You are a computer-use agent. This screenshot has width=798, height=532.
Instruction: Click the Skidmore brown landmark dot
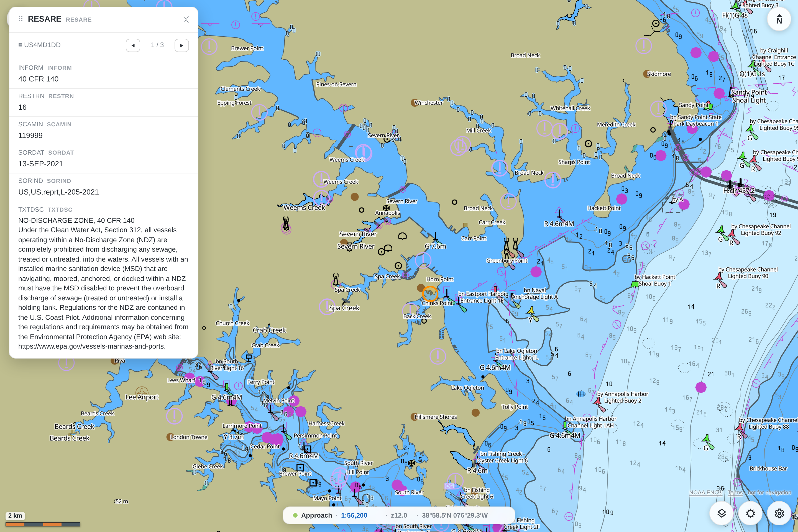click(x=647, y=74)
